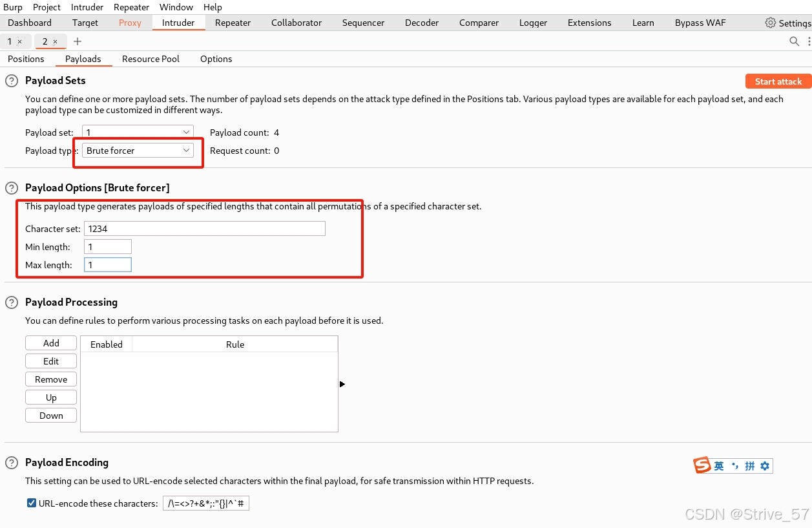Switch to Proxy tab
Screen dimensions: 812x528
[130, 23]
